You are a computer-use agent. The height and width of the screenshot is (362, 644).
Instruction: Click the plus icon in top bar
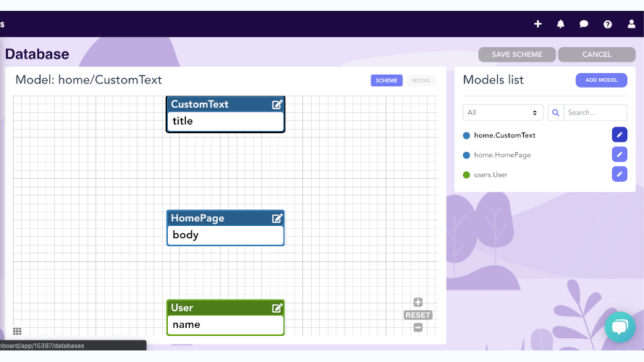click(x=538, y=24)
